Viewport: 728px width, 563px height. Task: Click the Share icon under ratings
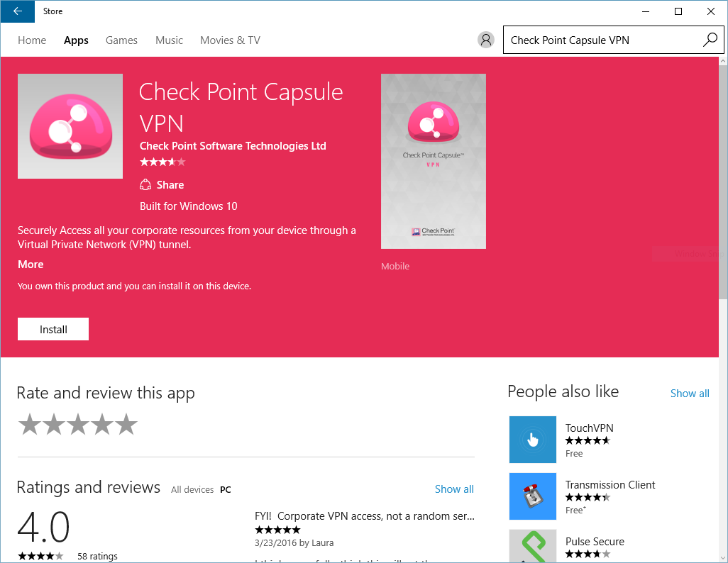coord(145,185)
